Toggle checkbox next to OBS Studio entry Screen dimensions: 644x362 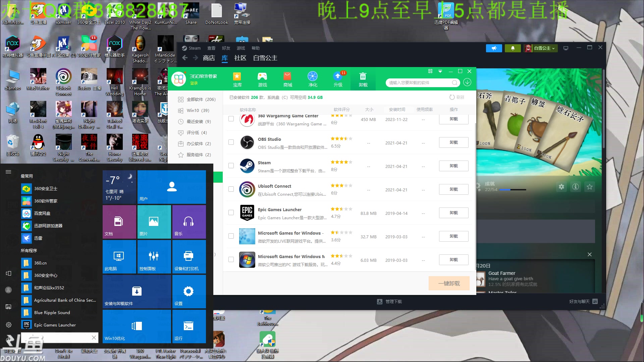(x=231, y=142)
